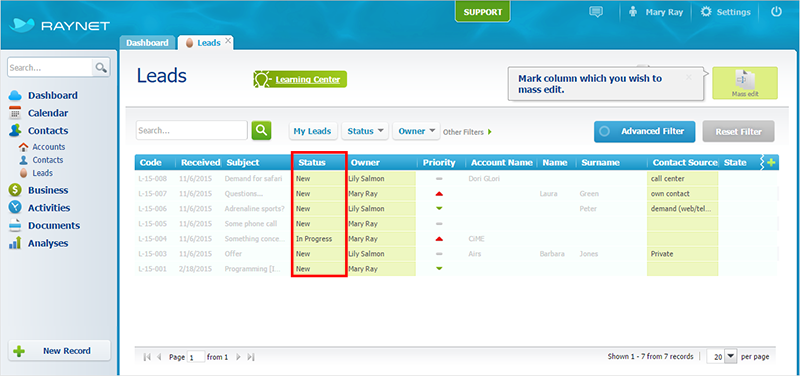Click the leads Search input field
Viewport: 800px width, 376px height.
click(x=192, y=131)
